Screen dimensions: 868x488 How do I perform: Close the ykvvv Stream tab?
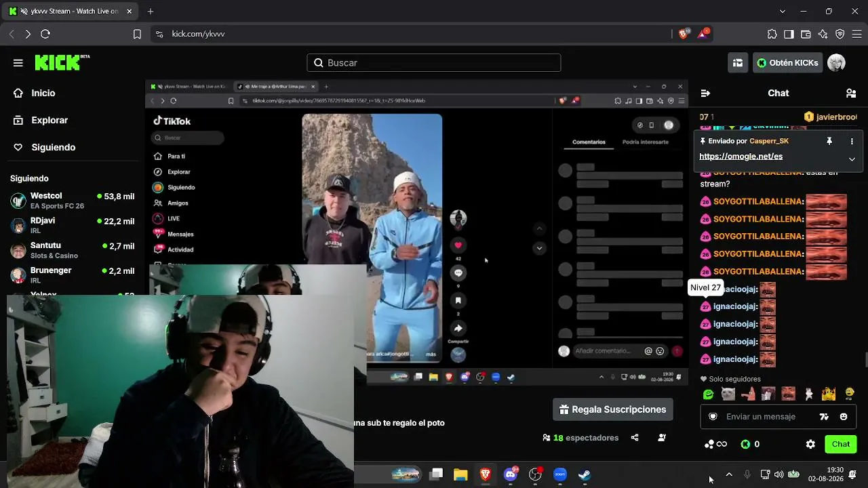130,12
